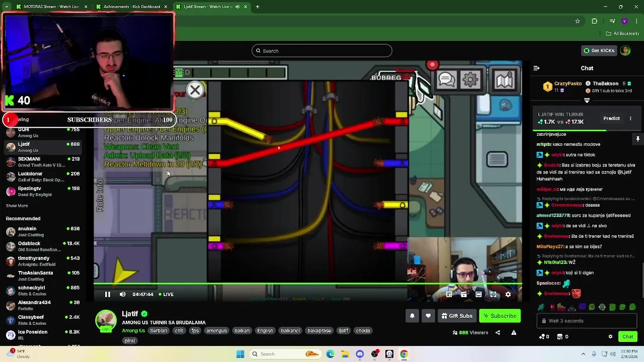Create a clip with the clip icon
The height and width of the screenshot is (362, 644).
[x=464, y=295]
